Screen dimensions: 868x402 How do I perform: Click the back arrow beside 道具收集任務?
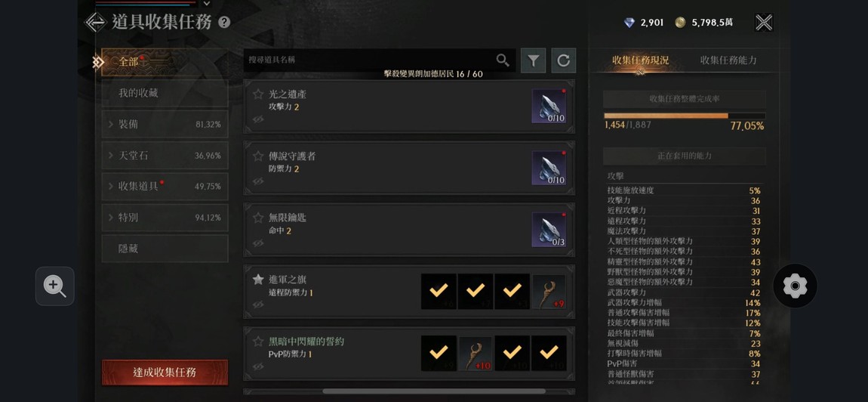95,22
